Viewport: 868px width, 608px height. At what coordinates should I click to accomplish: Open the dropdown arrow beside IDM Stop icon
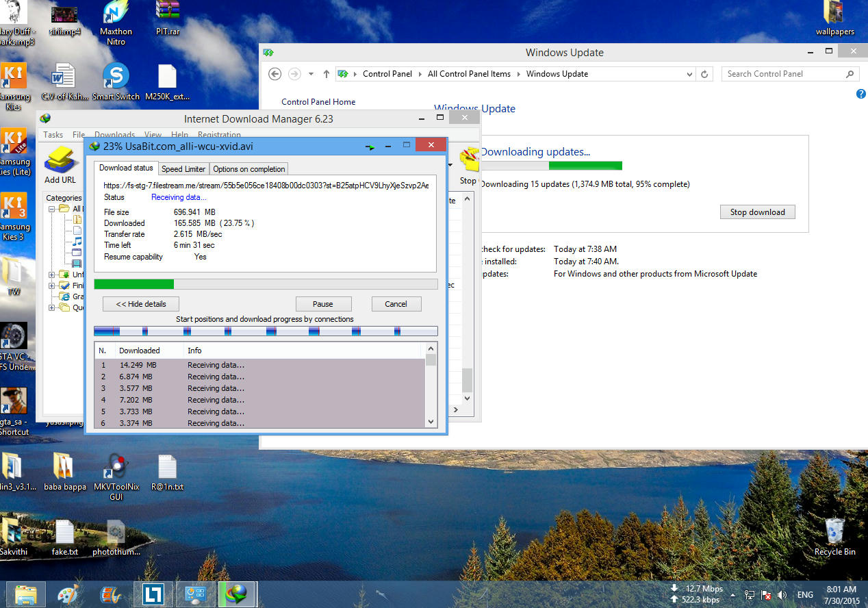click(x=450, y=164)
